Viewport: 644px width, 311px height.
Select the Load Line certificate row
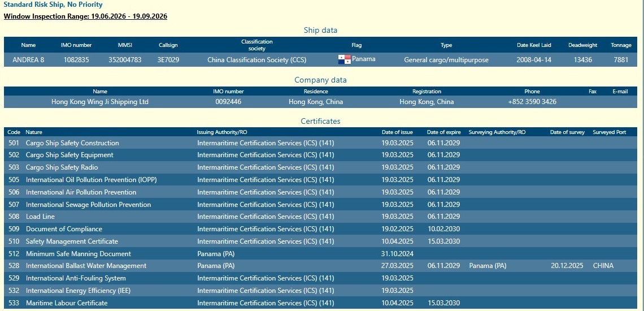[x=40, y=217]
